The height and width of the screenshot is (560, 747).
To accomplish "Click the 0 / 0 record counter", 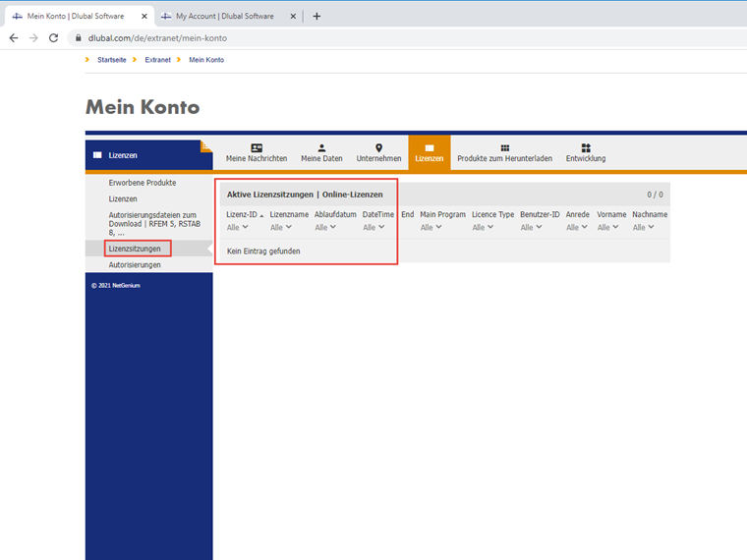I will [x=655, y=195].
